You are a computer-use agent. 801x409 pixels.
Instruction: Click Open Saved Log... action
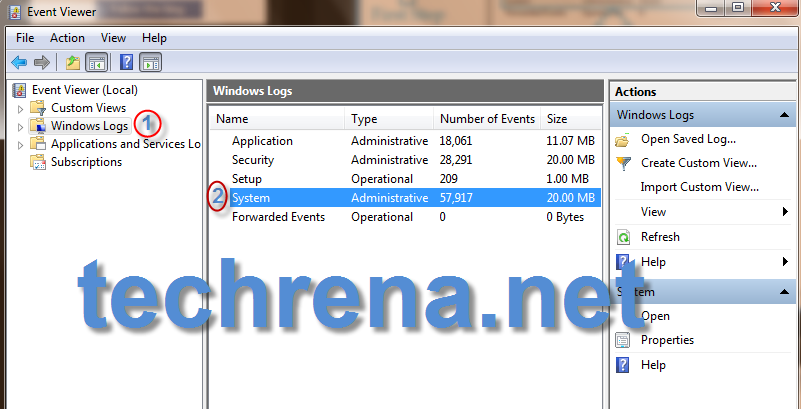tap(688, 139)
